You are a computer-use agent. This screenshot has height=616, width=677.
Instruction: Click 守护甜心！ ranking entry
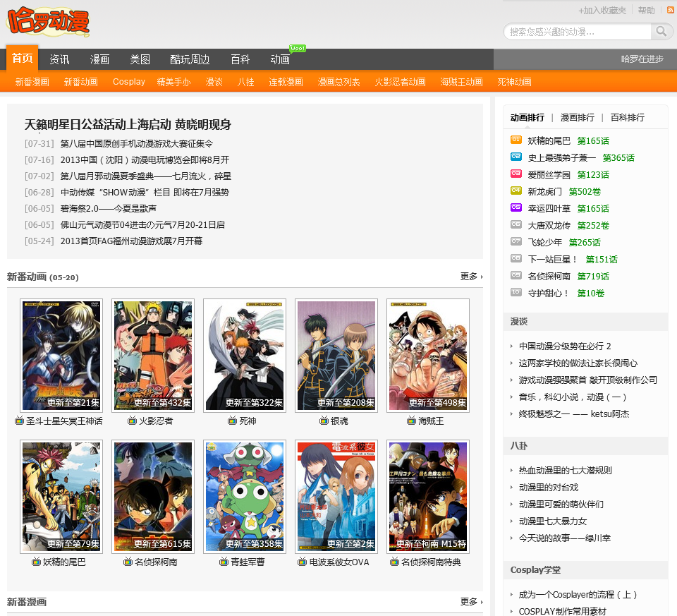[x=549, y=294]
